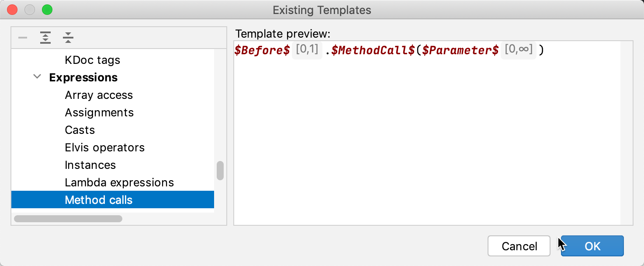644x266 pixels.
Task: Click the horizontal scrollbar below the template list
Action: coord(68,218)
